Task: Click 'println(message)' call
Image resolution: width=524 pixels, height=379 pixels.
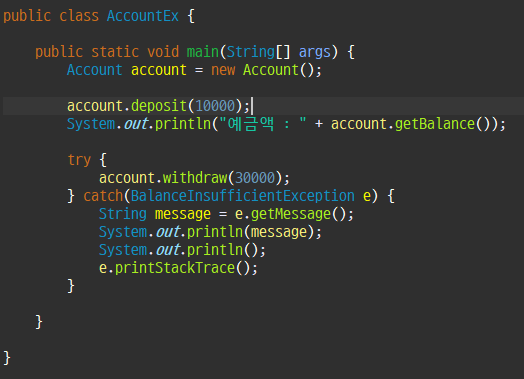Action: click(251, 232)
